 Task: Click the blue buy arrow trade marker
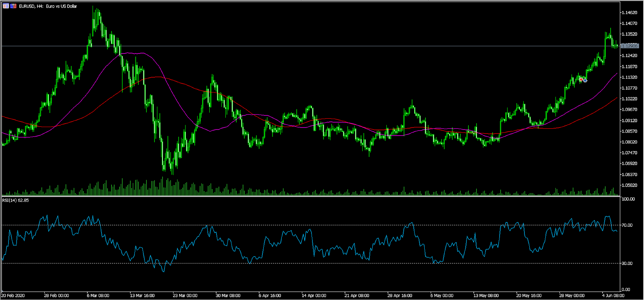click(585, 80)
